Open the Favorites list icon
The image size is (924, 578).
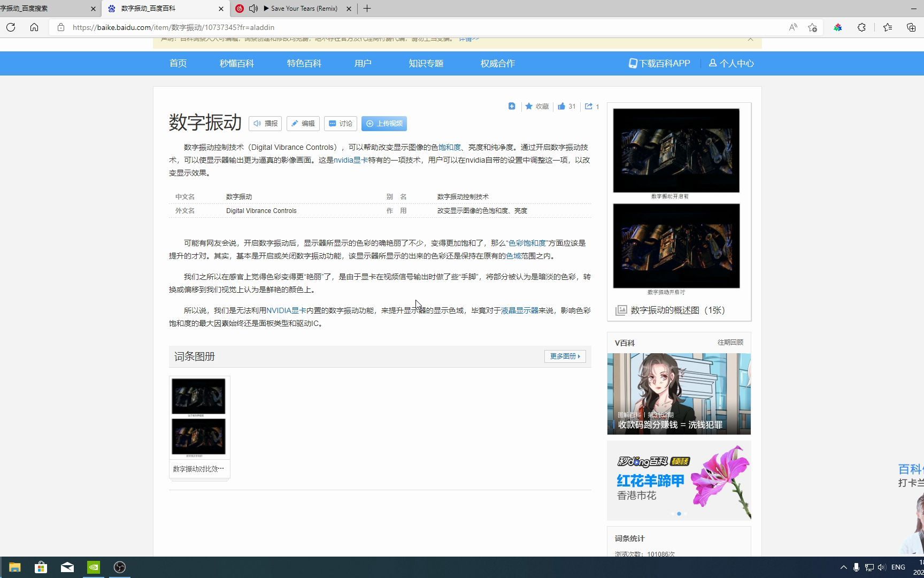point(888,27)
